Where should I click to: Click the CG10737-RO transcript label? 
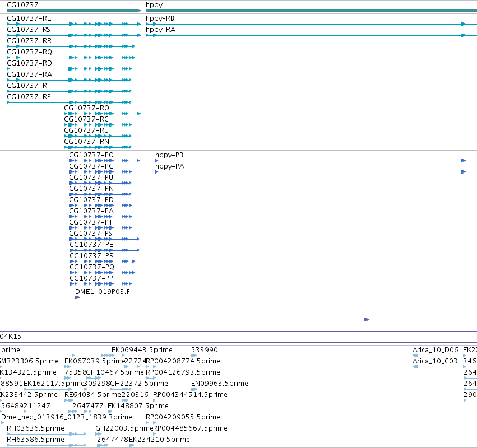(86, 108)
